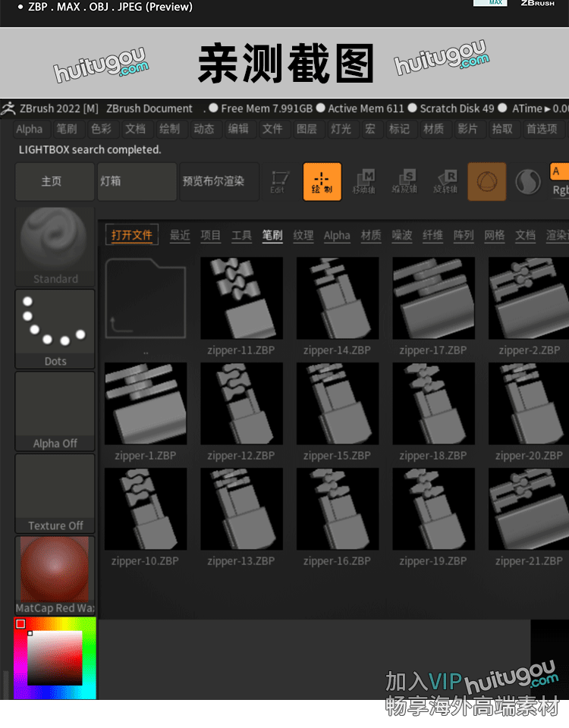Screen dimensions: 569x728
Task: Pick a color in the color picker square
Action: 55,658
